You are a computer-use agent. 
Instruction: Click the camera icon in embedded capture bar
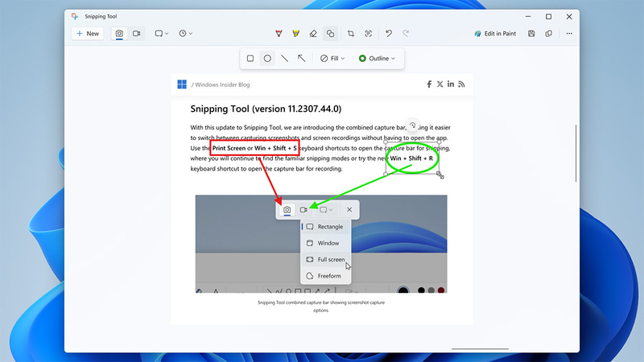[287, 210]
